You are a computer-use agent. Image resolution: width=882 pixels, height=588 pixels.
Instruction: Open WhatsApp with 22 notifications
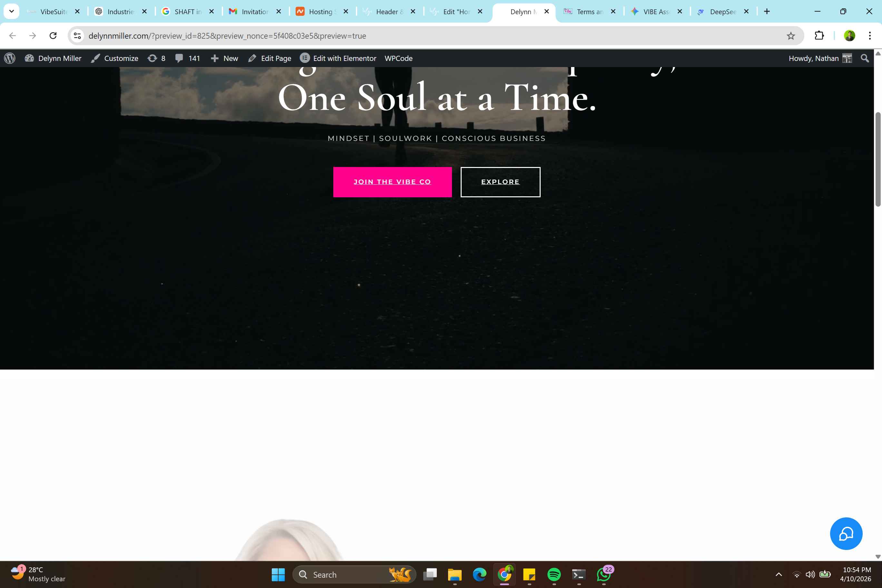pos(604,574)
